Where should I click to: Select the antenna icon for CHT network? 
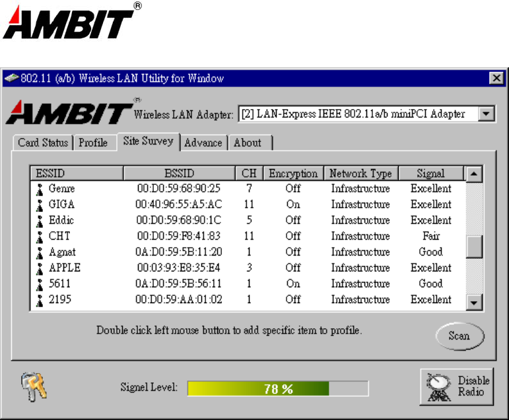pos(40,237)
